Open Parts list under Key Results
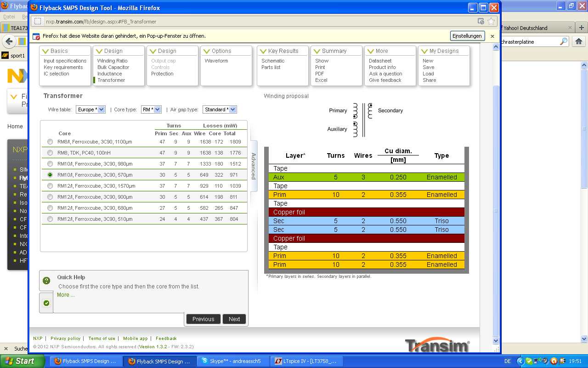 (x=271, y=67)
